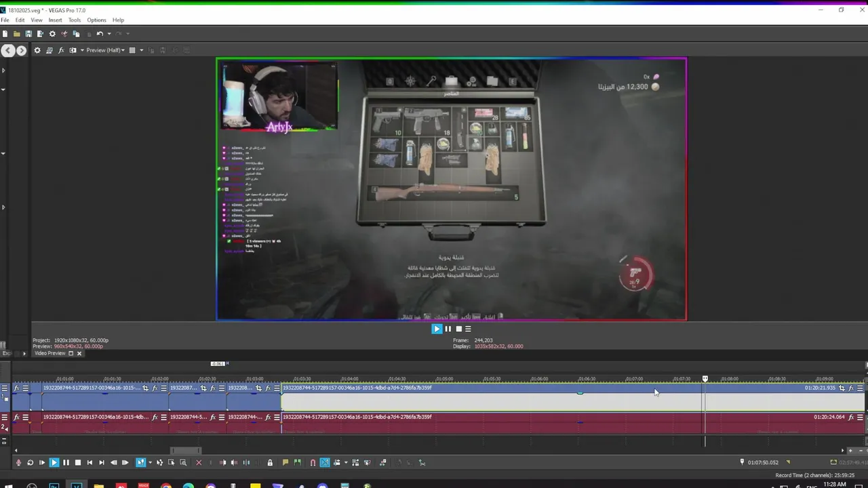
Task: Click timeline cursor marker near 01:07:50
Action: [x=705, y=379]
